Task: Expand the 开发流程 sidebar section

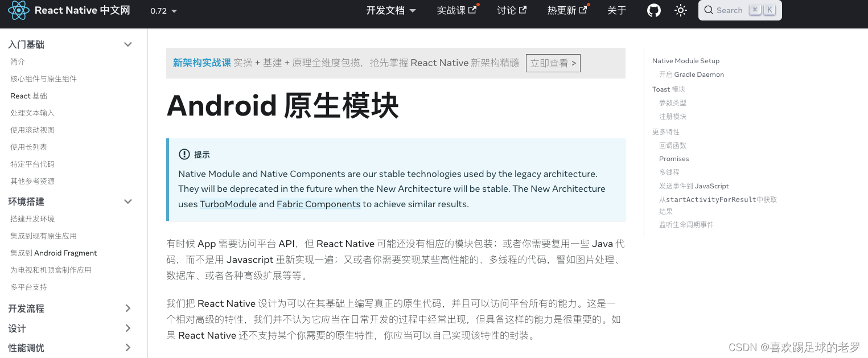Action: pos(71,308)
